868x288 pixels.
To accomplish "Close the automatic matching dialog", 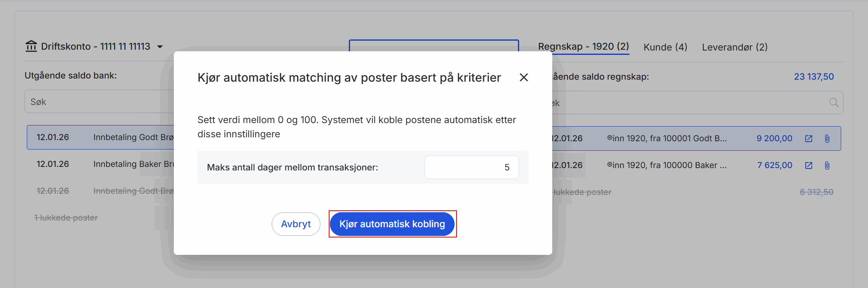I will [523, 77].
